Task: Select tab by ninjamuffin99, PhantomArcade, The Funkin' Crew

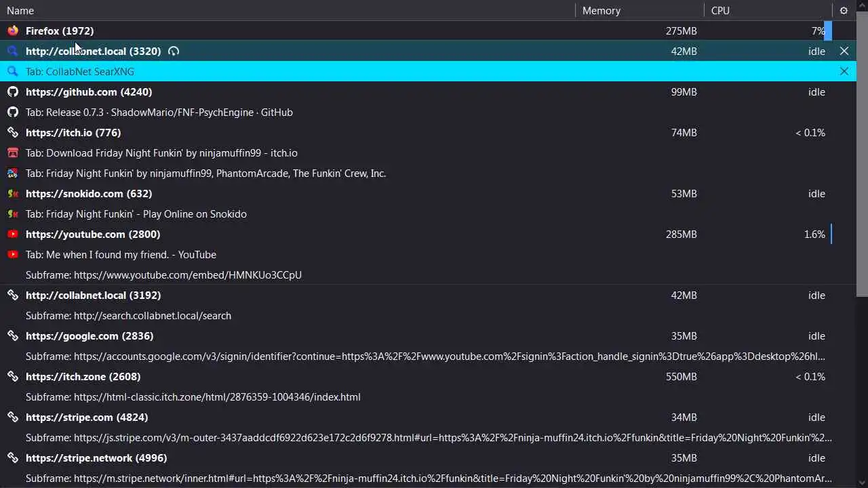Action: point(428,173)
